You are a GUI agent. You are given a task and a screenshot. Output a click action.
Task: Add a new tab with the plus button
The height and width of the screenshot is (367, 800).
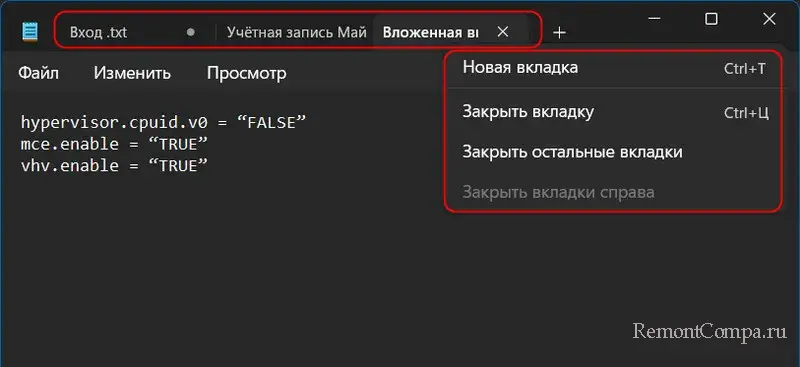coord(560,33)
